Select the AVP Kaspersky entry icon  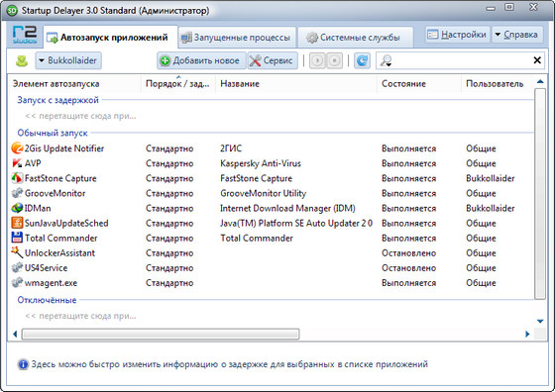coord(17,163)
